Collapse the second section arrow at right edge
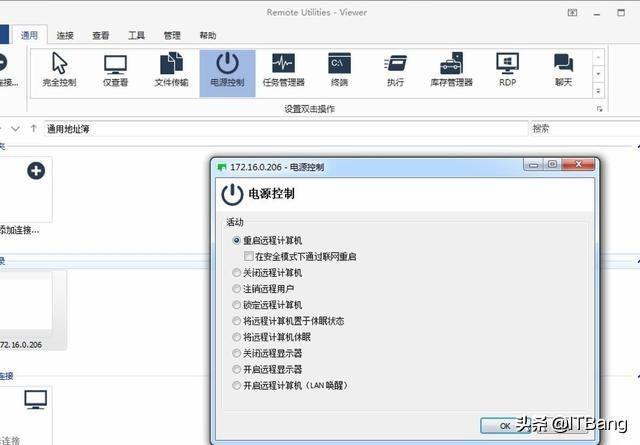 tap(638, 260)
